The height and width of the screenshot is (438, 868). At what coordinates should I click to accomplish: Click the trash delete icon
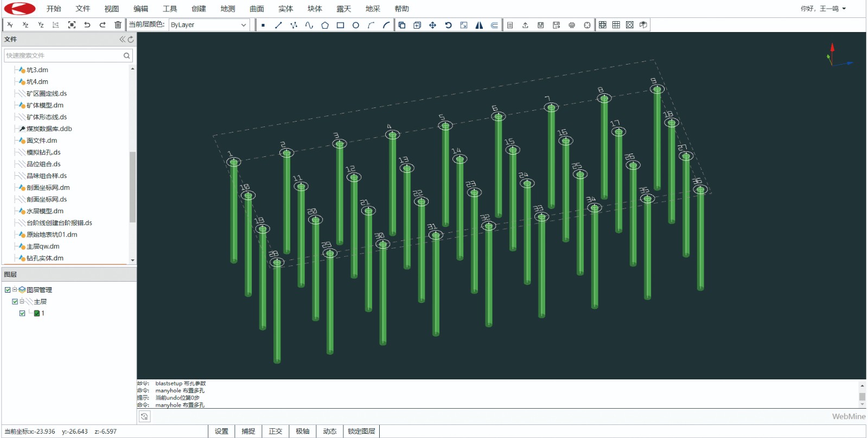point(118,25)
